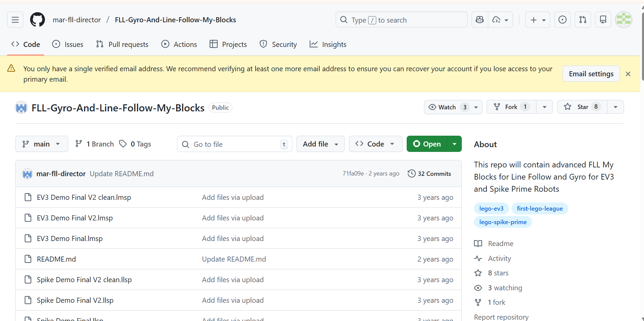This screenshot has width=644, height=321.
Task: Open the notifications bell
Action: pyautogui.click(x=603, y=20)
